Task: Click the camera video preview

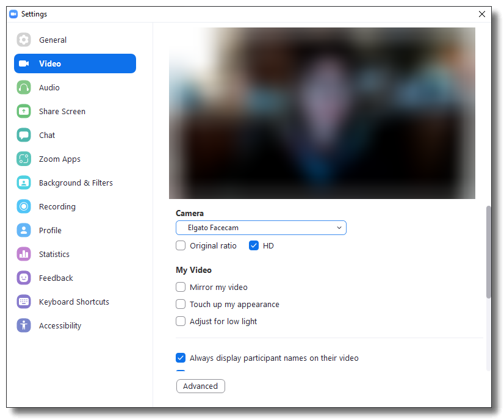Action: point(322,113)
